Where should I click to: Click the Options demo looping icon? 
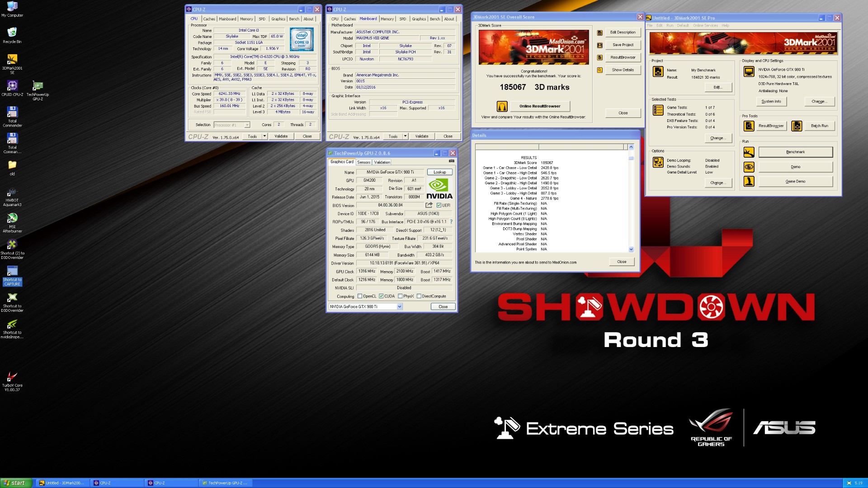(x=658, y=162)
